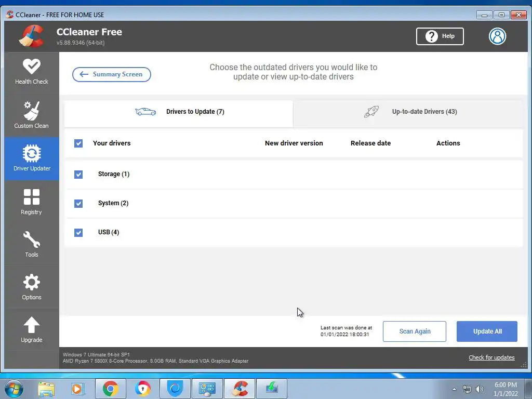532x399 pixels.
Task: Open the Health Check section
Action: pyautogui.click(x=32, y=72)
